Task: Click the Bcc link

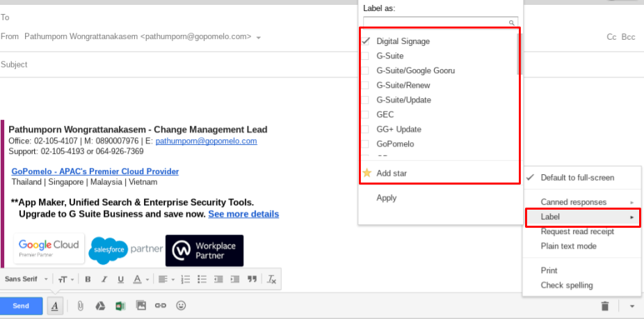Action: (x=629, y=37)
